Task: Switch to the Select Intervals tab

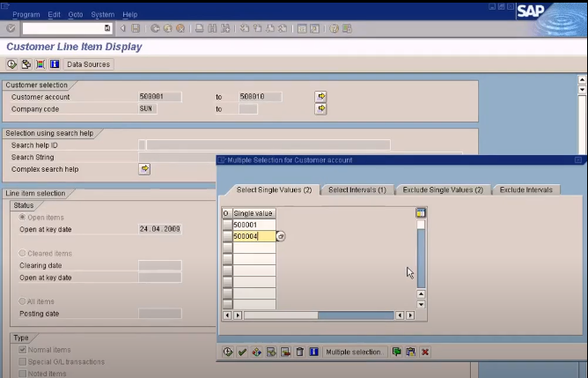Action: pyautogui.click(x=357, y=190)
